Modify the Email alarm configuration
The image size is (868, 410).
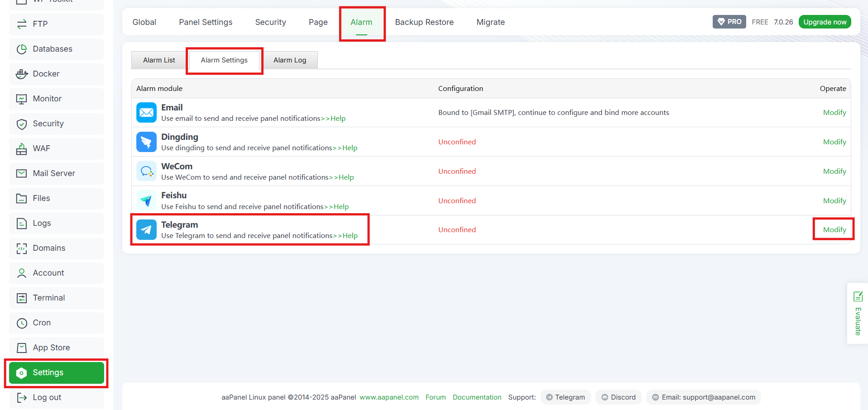tap(834, 112)
